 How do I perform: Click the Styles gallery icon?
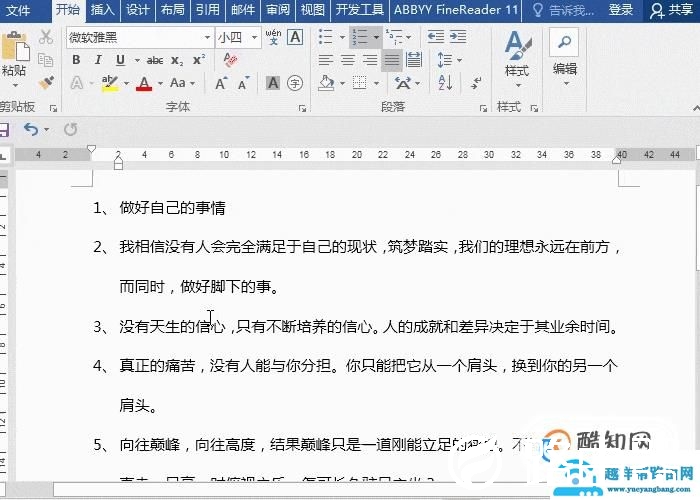[x=517, y=46]
